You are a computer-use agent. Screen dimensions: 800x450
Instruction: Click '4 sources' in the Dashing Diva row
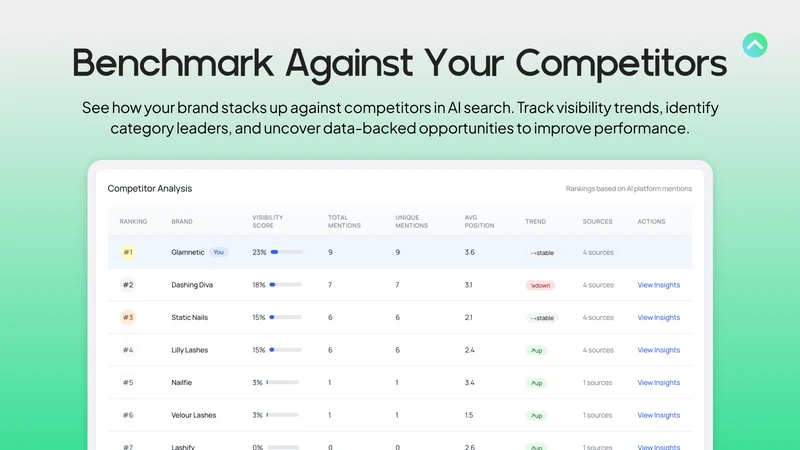(598, 285)
